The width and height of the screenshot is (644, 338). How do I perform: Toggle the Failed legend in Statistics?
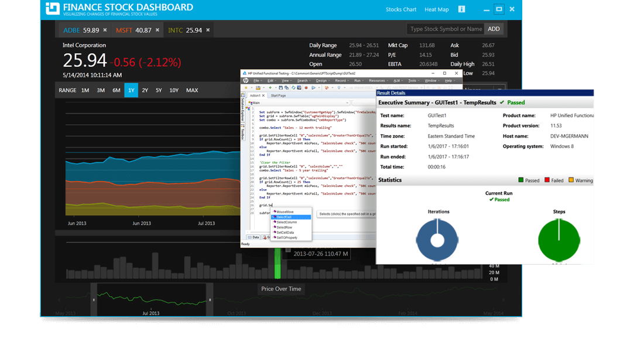pyautogui.click(x=553, y=180)
